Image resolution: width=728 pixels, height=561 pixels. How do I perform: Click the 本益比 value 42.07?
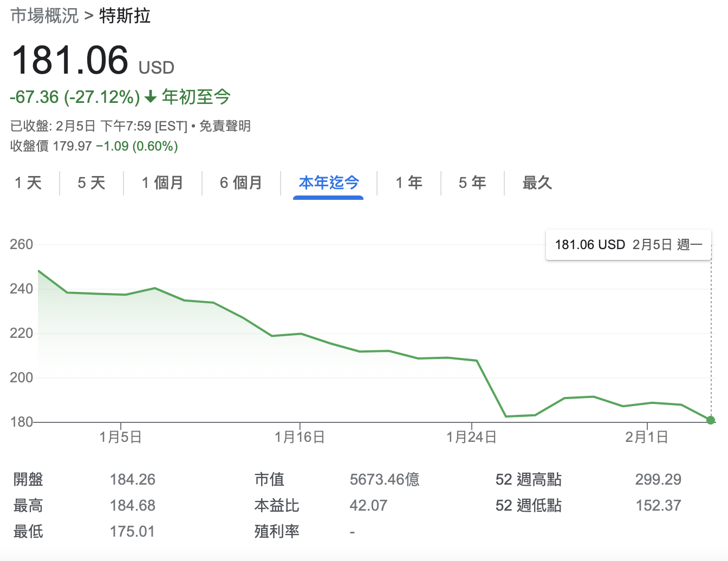pyautogui.click(x=368, y=505)
